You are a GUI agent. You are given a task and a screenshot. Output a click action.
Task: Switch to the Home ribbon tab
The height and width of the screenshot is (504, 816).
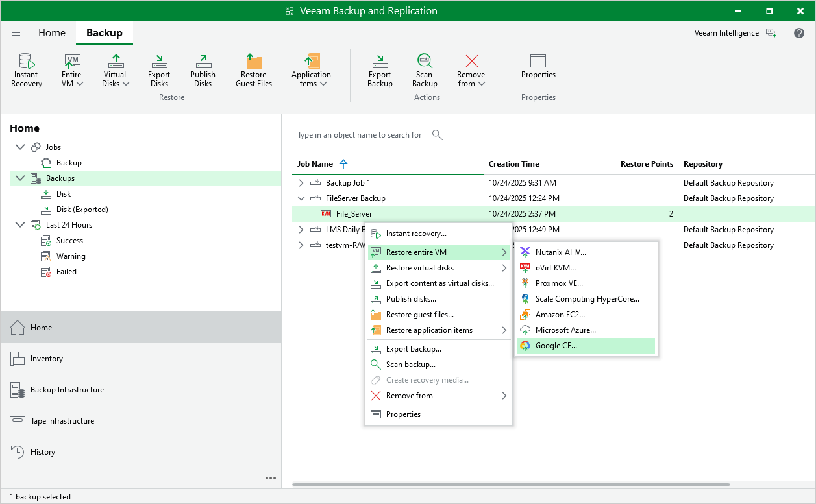52,33
